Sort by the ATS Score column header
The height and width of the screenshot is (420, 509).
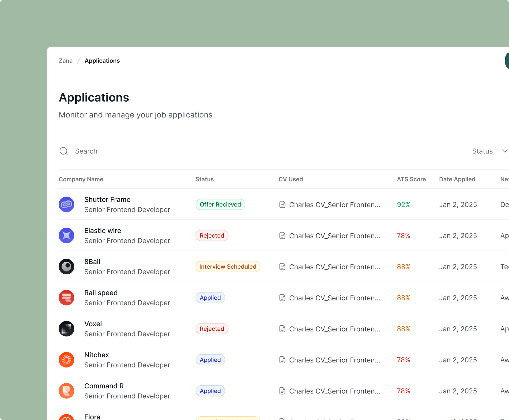(x=411, y=179)
